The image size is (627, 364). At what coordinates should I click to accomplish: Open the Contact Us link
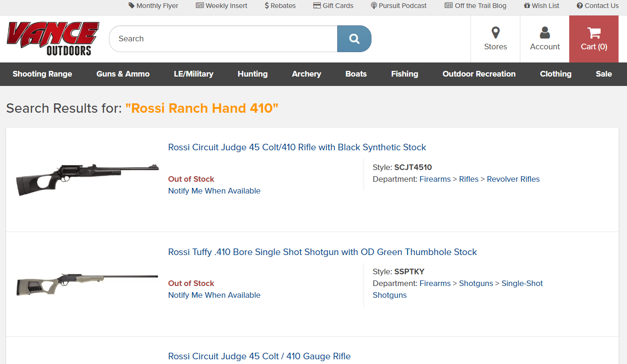coord(597,6)
